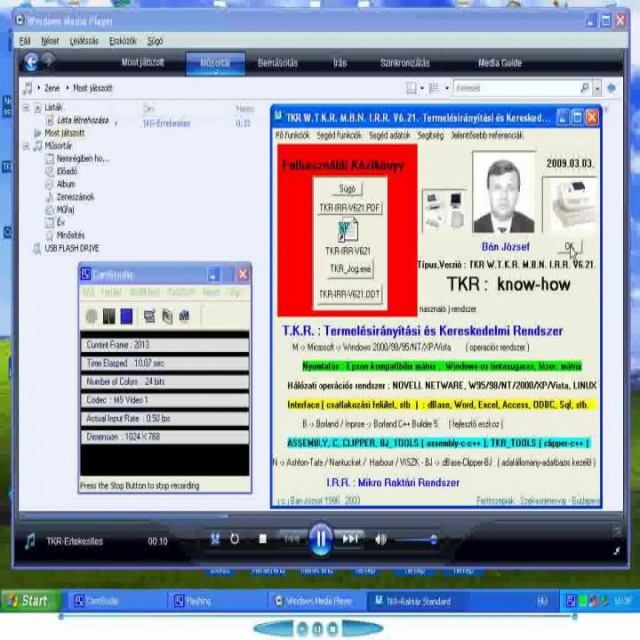Screen dimensions: 640x640
Task: Switch to the Írás tab
Action: pos(340,63)
